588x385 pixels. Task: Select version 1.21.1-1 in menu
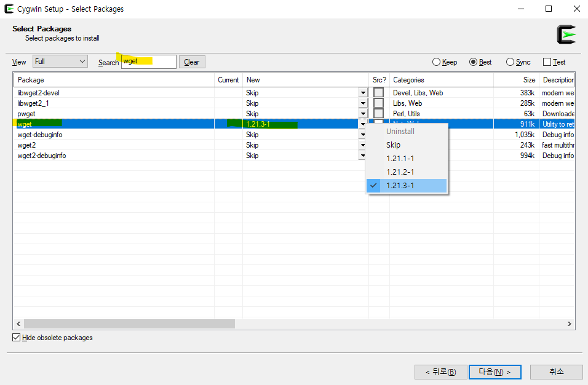pyautogui.click(x=407, y=158)
